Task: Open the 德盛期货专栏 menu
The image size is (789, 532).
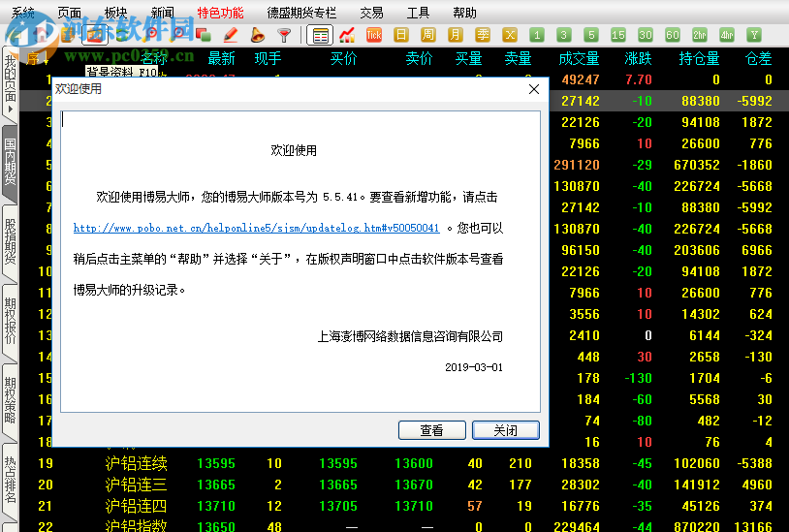Action: tap(301, 13)
